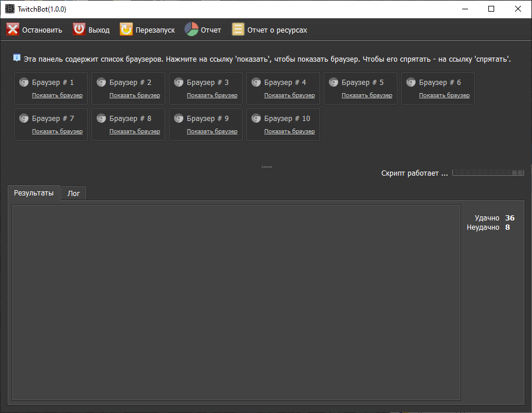Screen dimensions: 532x413
Task: Click the red Остановить (Stop) icon
Action: pos(13,30)
